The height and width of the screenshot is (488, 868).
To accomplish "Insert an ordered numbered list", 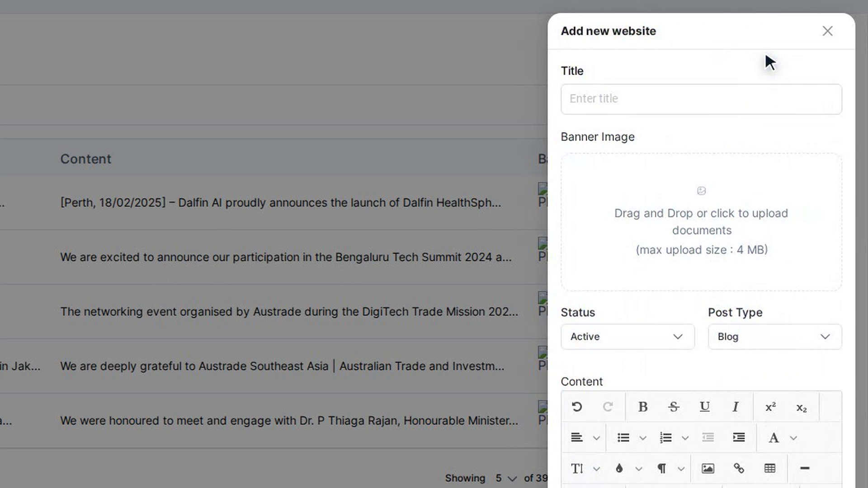I will [665, 437].
